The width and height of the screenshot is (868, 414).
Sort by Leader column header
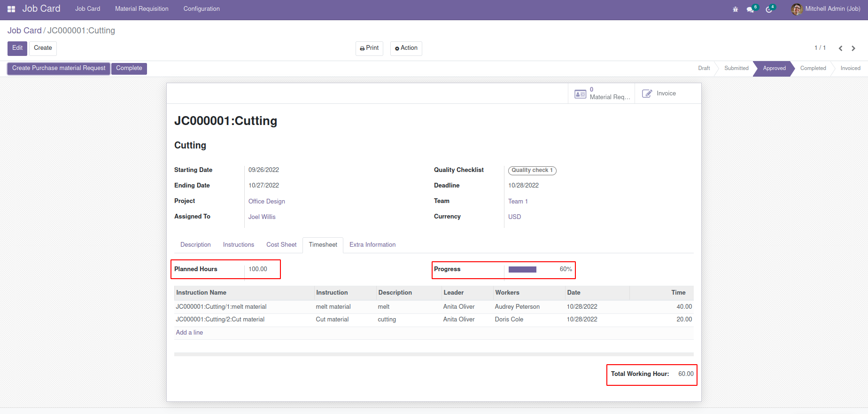[x=467, y=293]
